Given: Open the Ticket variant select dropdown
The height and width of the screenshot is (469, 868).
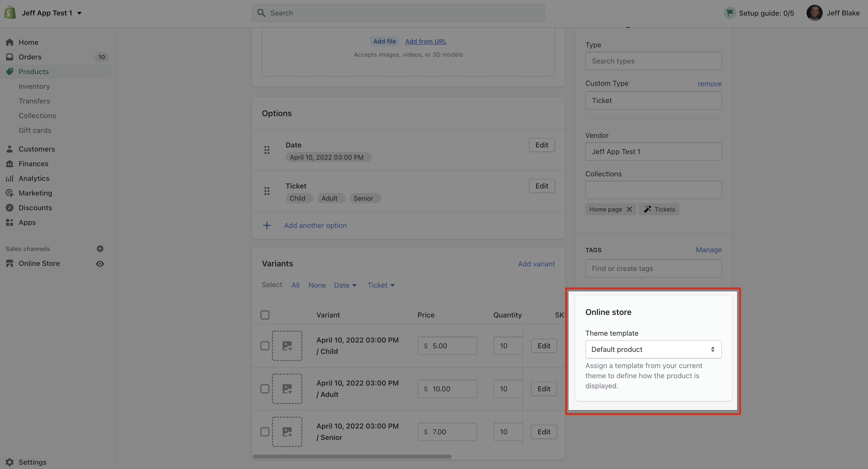Looking at the screenshot, I should pyautogui.click(x=381, y=285).
